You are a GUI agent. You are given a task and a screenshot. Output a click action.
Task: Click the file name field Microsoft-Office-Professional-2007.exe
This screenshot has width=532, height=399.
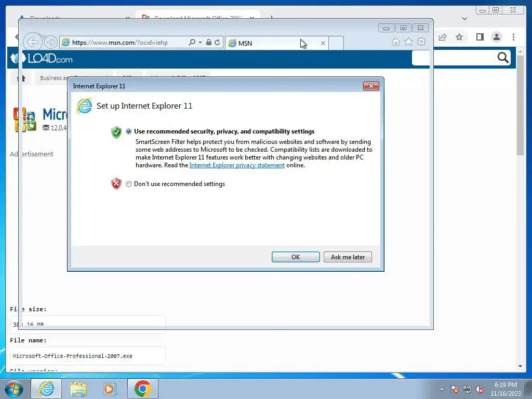(x=87, y=356)
